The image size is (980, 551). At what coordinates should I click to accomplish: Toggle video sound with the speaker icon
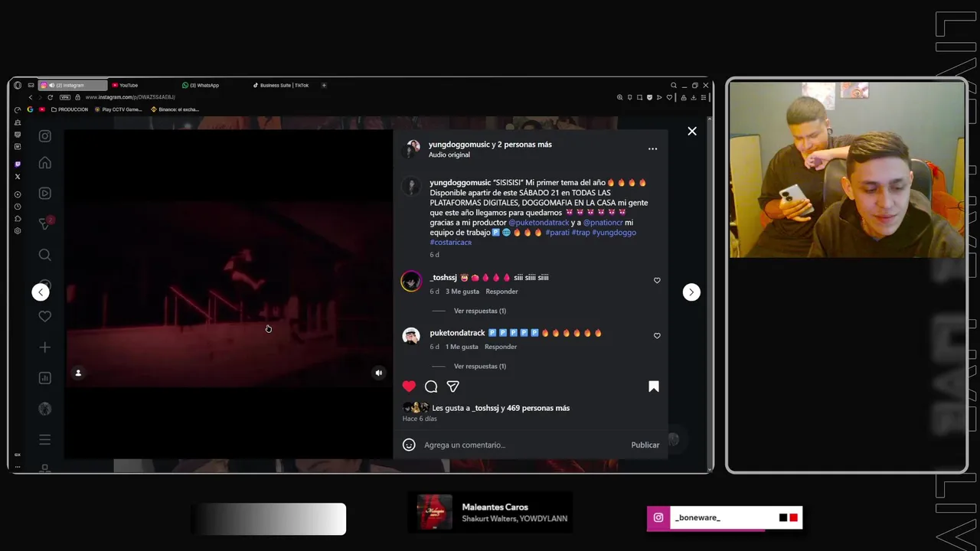(378, 373)
